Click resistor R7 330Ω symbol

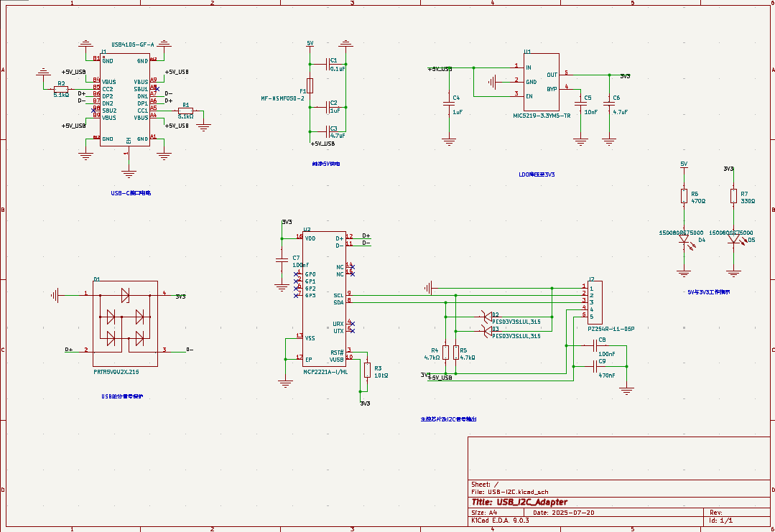click(x=733, y=196)
